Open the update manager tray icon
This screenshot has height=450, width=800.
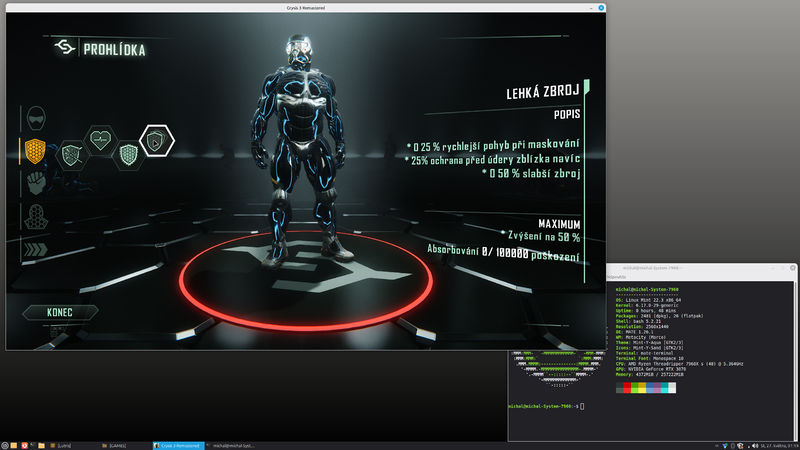(x=740, y=446)
